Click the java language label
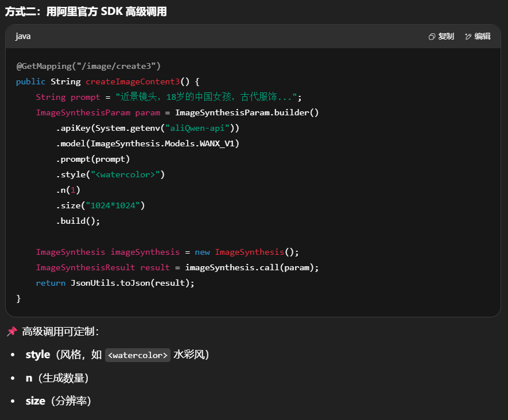 (x=23, y=37)
